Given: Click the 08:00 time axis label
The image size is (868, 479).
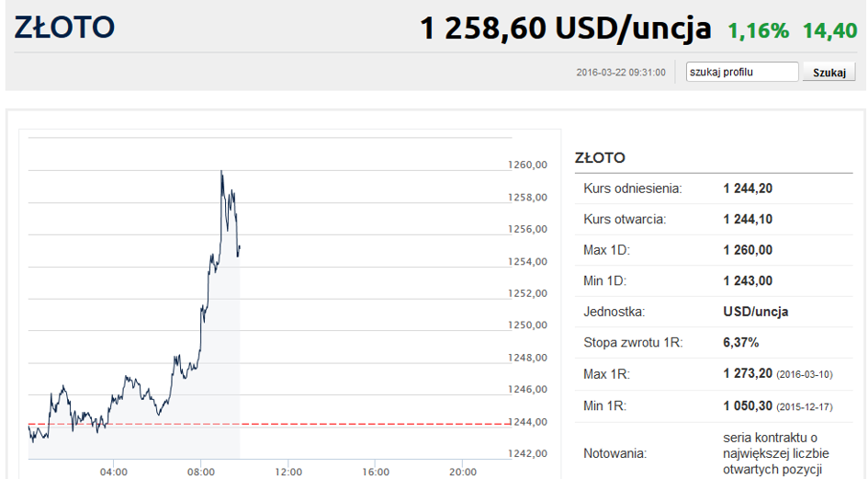Looking at the screenshot, I should (x=201, y=472).
